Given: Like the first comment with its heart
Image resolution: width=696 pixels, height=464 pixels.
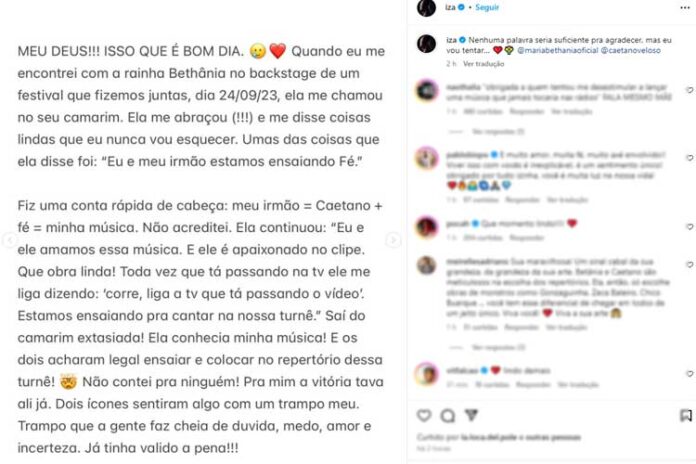Looking at the screenshot, I should tap(689, 90).
